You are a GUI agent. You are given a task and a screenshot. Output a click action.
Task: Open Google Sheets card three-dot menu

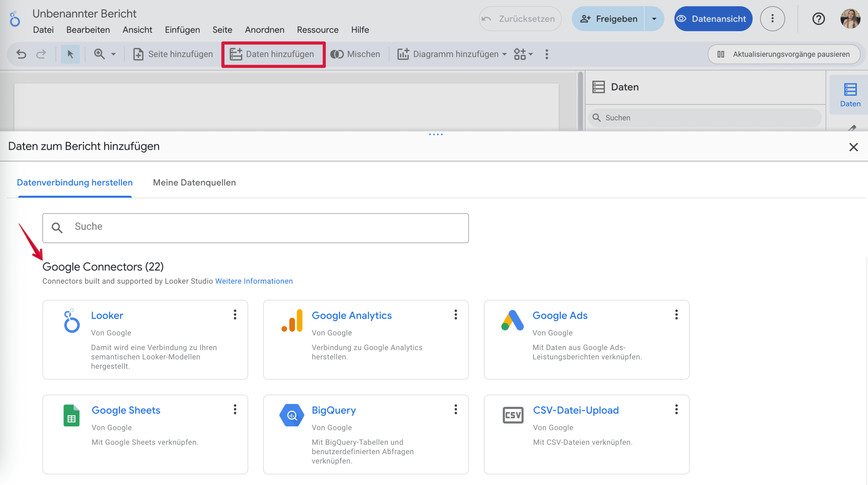coord(235,410)
